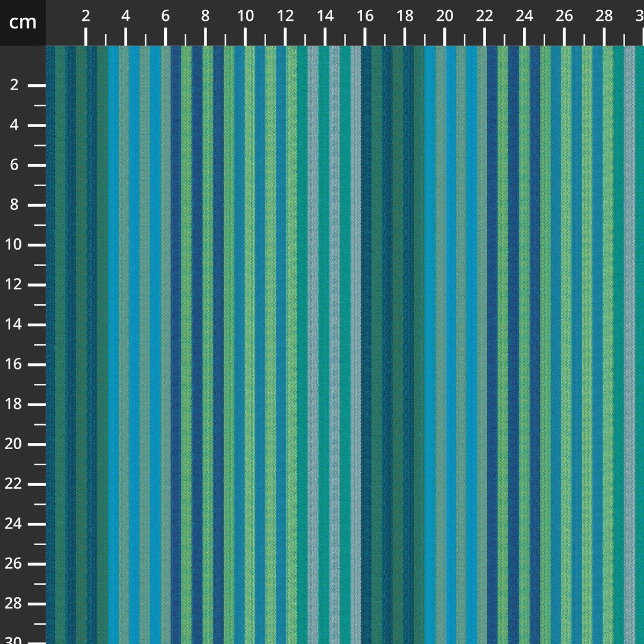Click the number 2 on the top ruler
644x644 pixels.
click(86, 16)
